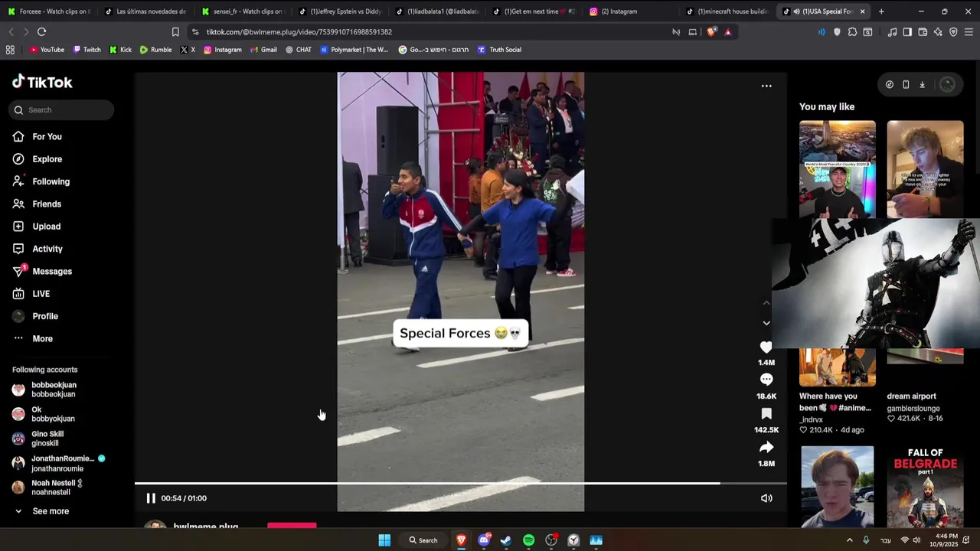Click the browser address bar URL
Screen dimensions: 980x551
(x=299, y=32)
